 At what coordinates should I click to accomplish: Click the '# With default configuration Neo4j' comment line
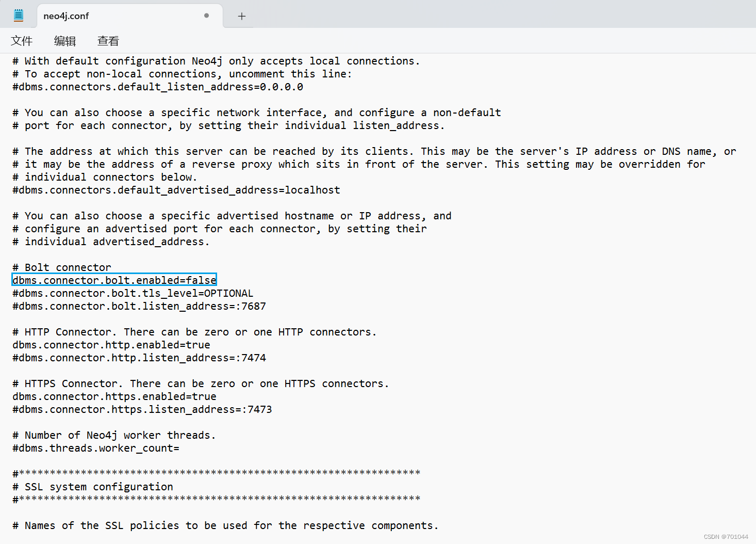coord(216,61)
